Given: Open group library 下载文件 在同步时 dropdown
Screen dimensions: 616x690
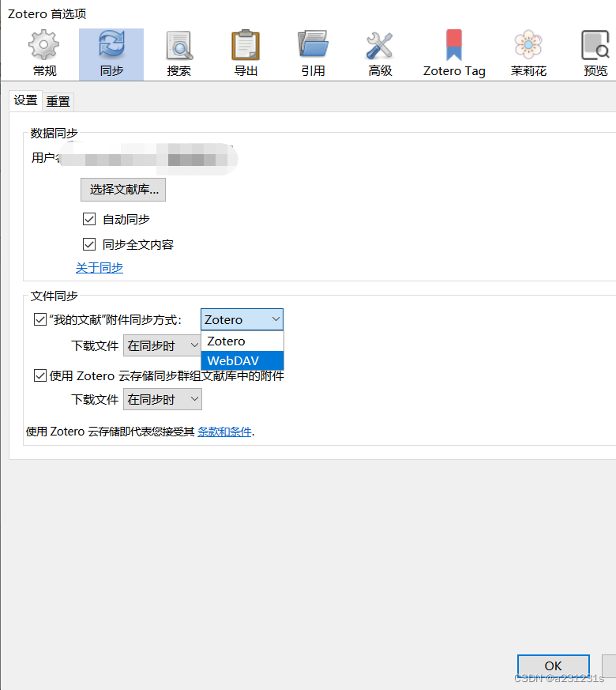Looking at the screenshot, I should pos(163,399).
